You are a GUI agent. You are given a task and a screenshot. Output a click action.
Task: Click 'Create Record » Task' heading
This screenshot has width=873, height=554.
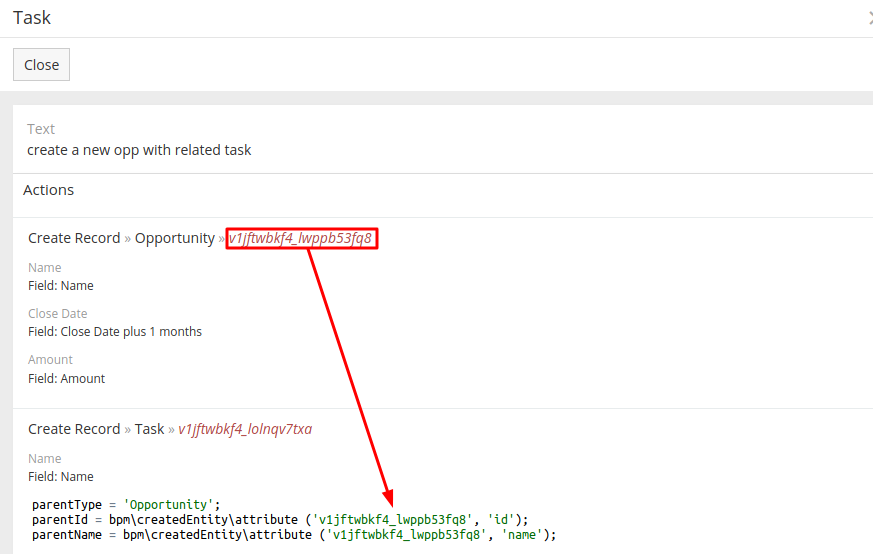pyautogui.click(x=95, y=429)
